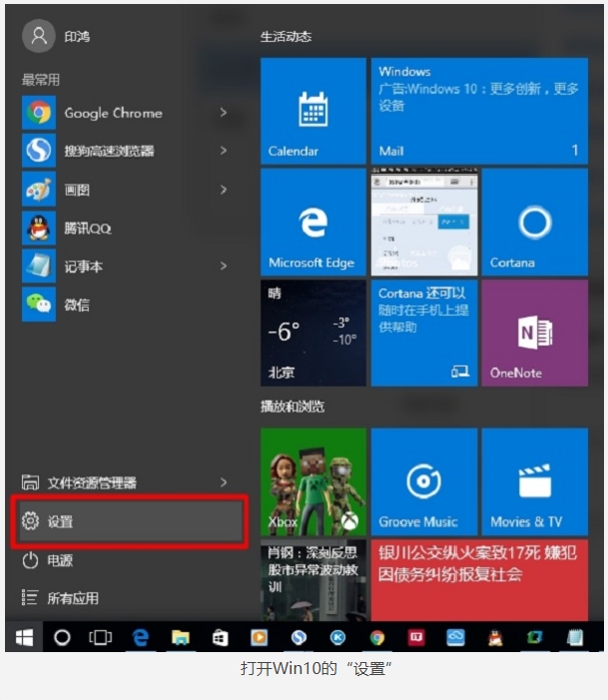Launch Edge from the taskbar
The image size is (608, 700).
pyautogui.click(x=140, y=637)
